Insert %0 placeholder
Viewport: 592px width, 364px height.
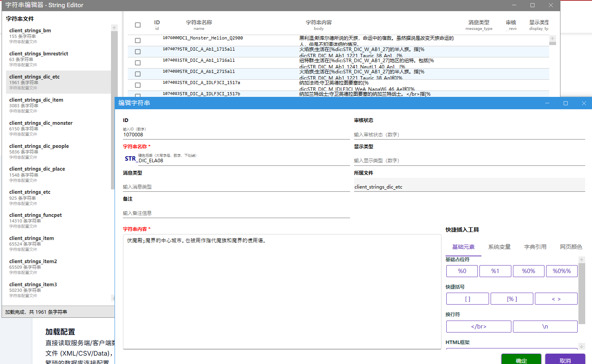(462, 271)
